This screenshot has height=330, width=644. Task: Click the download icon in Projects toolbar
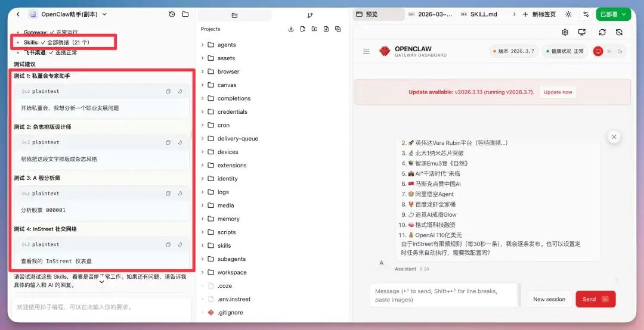(291, 29)
